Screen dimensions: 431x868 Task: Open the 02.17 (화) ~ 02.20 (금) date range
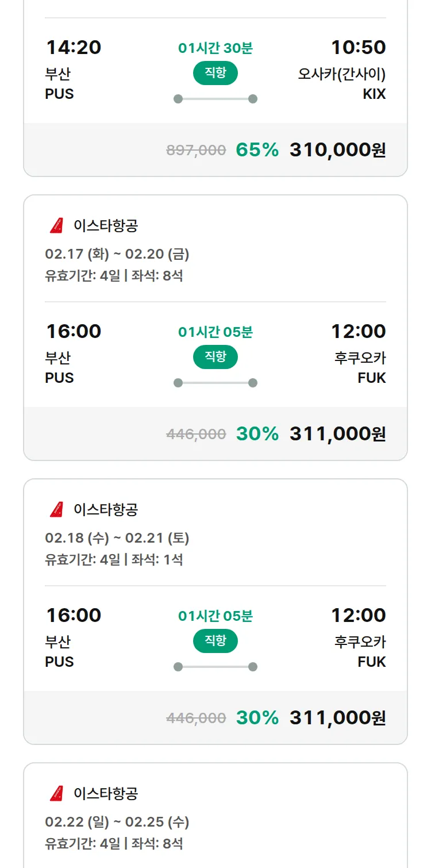pos(117,254)
